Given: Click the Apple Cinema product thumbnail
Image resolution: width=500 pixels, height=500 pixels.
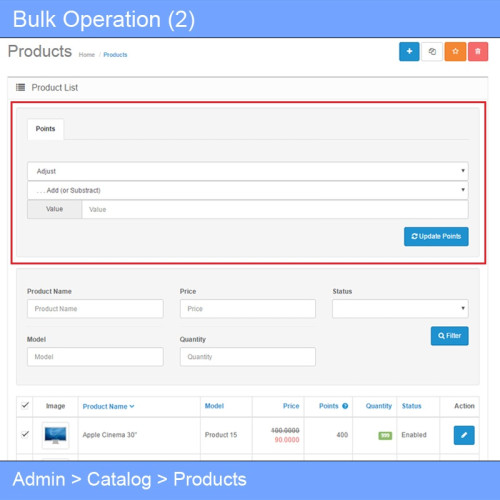Looking at the screenshot, I should 55,435.
